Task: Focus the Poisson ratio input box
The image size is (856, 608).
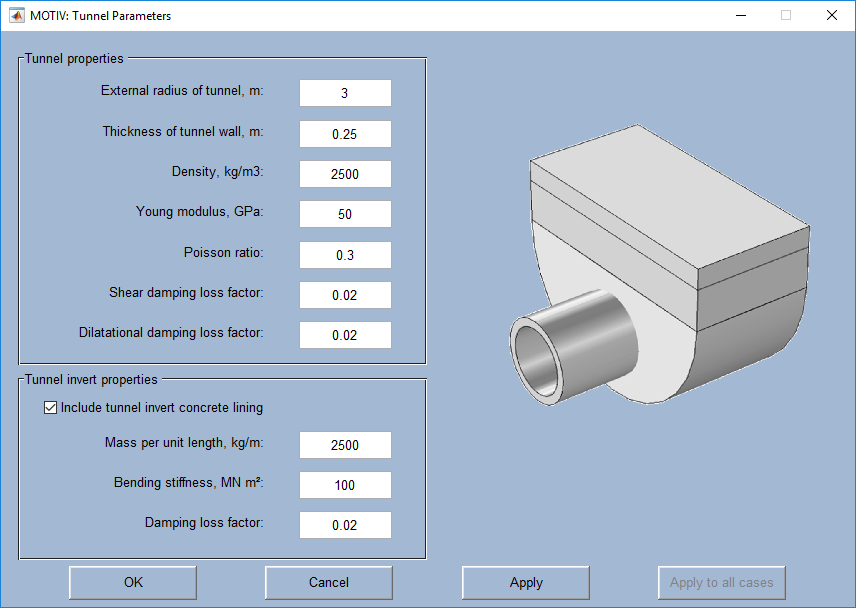Action: (345, 255)
